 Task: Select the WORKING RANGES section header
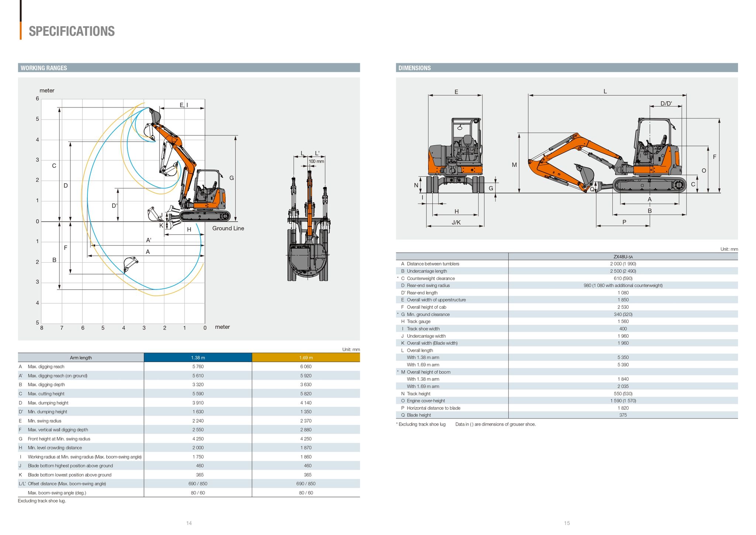(189, 68)
